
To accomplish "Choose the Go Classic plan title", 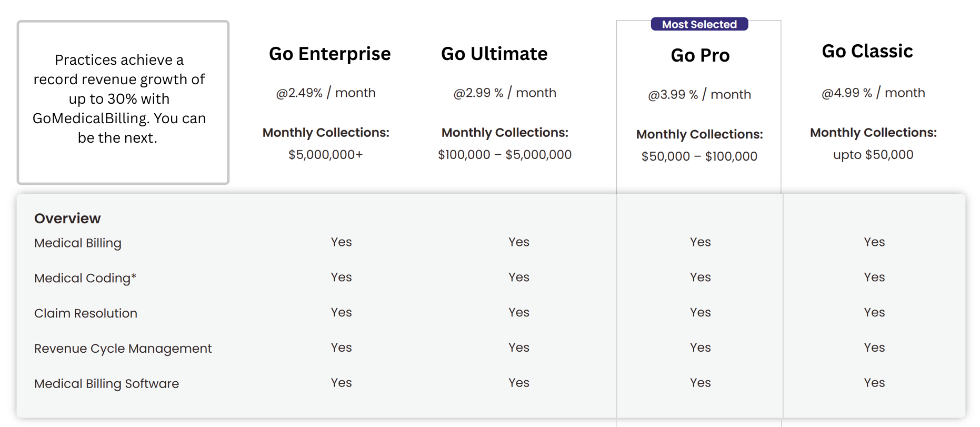I will coord(867,51).
